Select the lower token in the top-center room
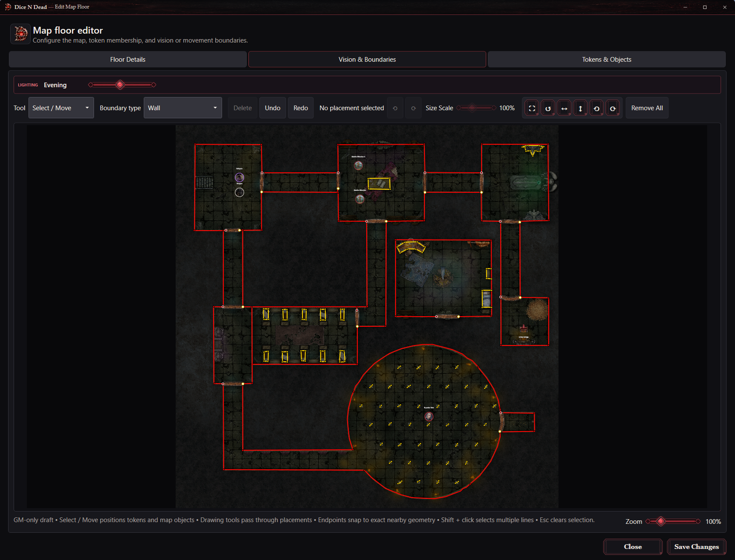 360,199
